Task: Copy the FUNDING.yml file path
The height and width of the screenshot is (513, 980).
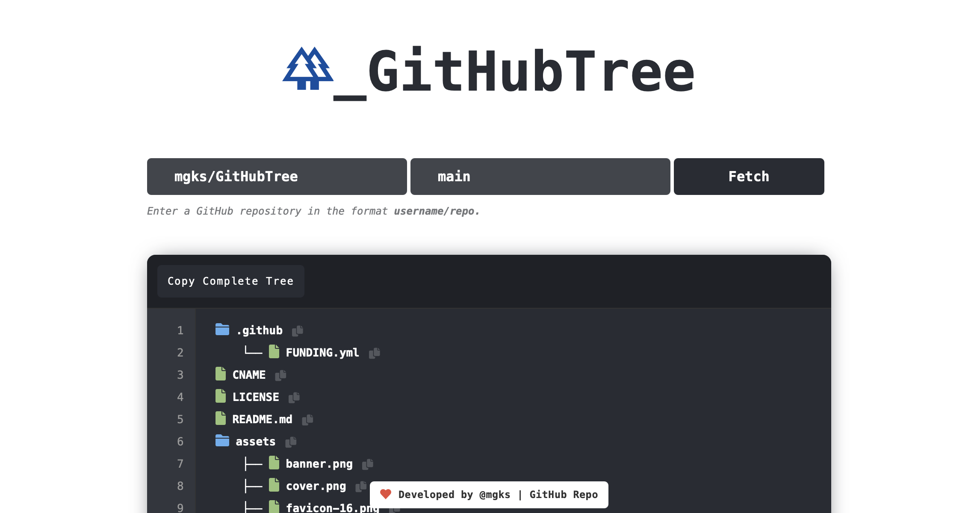Action: tap(375, 352)
